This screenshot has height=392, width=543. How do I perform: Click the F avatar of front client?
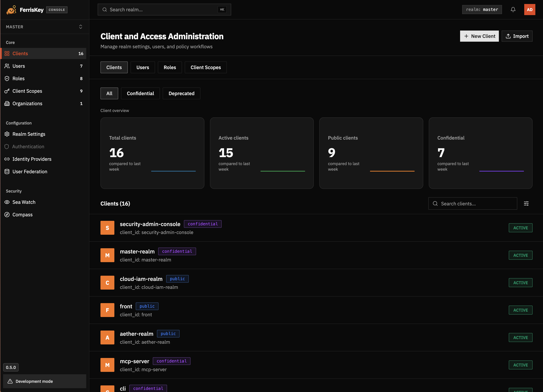click(x=107, y=310)
